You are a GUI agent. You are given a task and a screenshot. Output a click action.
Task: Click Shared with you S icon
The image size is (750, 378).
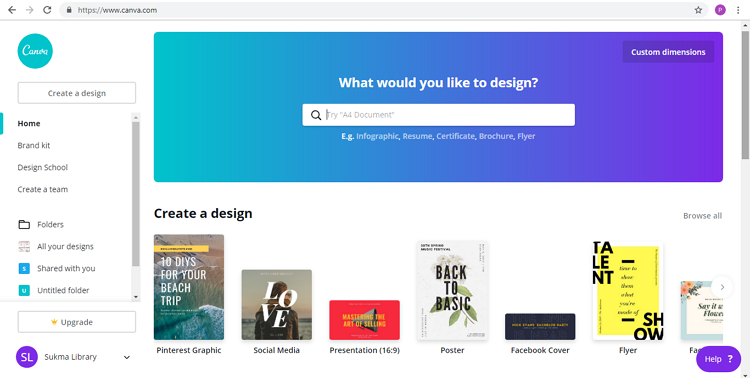24,268
